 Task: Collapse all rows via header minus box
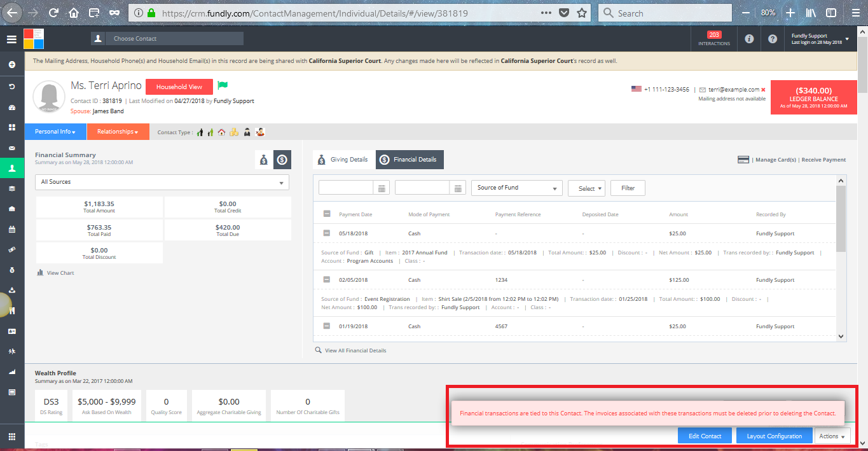327,214
